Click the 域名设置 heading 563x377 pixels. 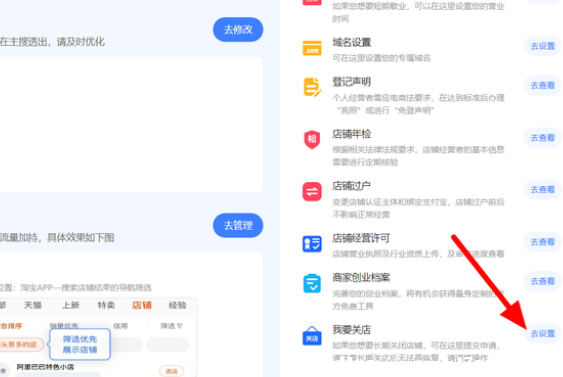click(x=352, y=42)
